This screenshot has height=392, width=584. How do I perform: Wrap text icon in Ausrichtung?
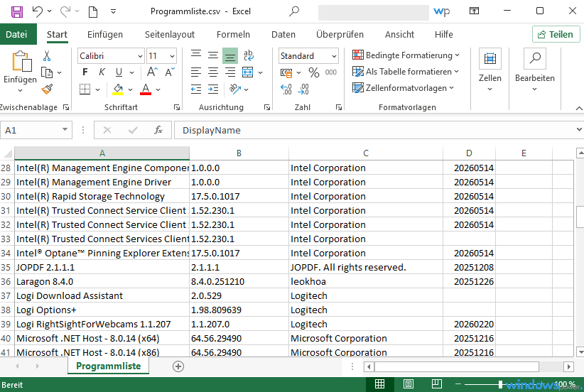[248, 56]
